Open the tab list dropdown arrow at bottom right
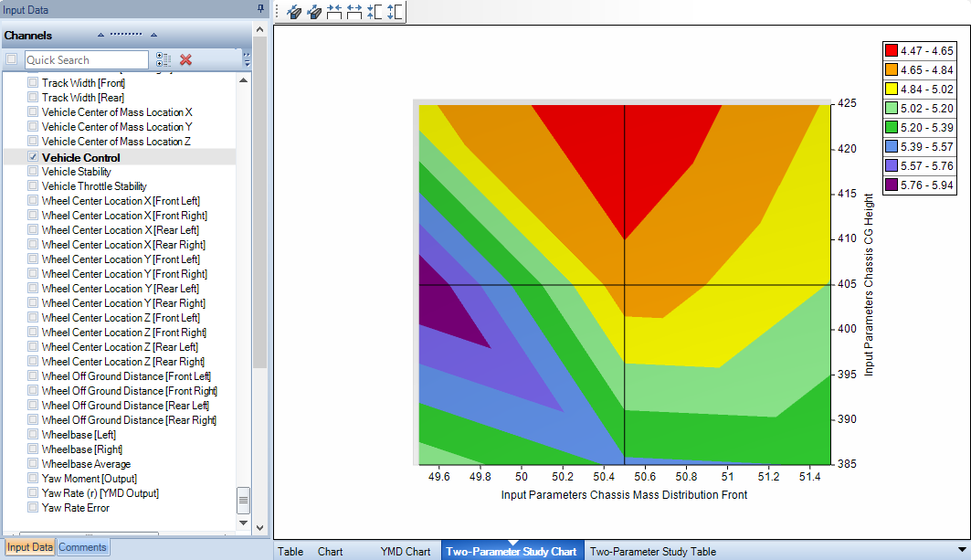 click(x=962, y=549)
